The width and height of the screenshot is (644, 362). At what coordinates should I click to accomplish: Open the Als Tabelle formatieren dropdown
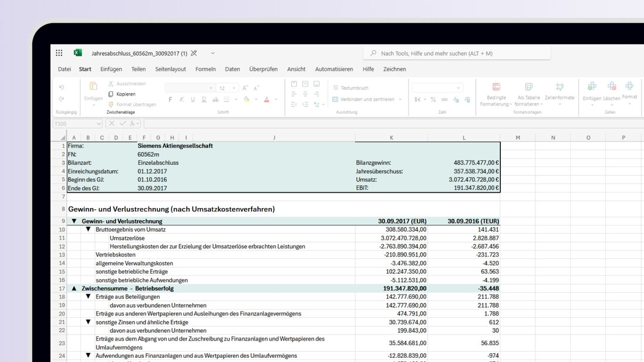point(528,94)
